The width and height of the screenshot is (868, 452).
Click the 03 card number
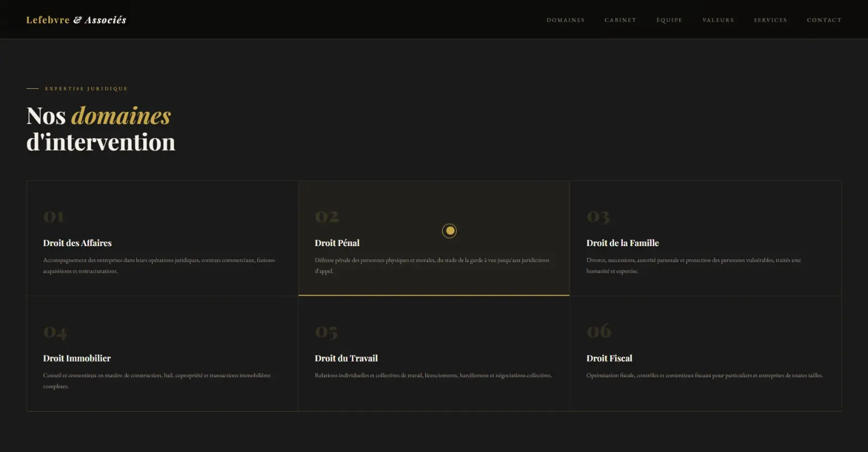pos(598,217)
